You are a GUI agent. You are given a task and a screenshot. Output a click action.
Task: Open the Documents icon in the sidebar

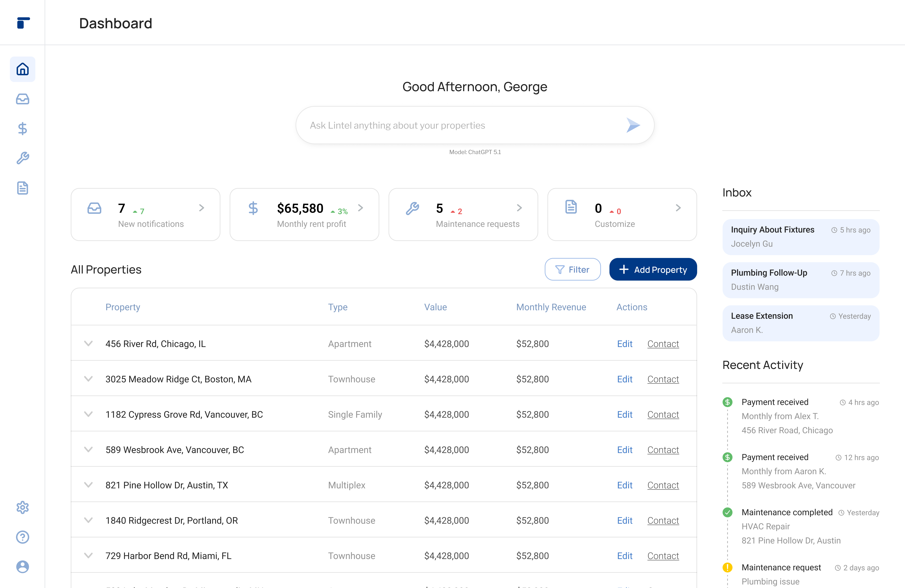(x=22, y=188)
